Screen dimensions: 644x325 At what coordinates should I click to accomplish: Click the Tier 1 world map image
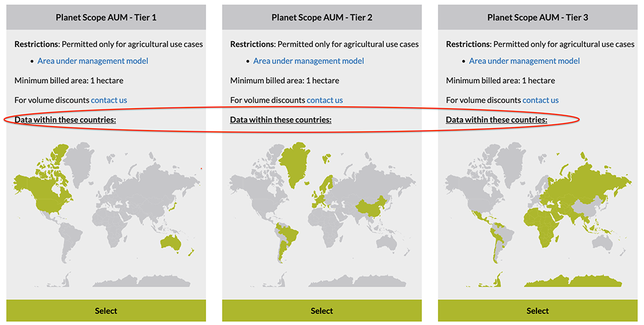107,214
